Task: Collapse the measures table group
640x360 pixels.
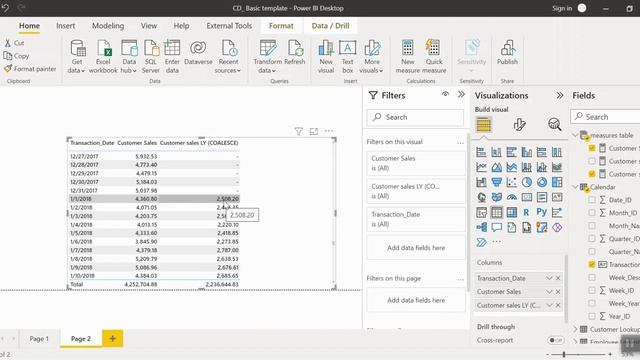Action: (x=575, y=135)
